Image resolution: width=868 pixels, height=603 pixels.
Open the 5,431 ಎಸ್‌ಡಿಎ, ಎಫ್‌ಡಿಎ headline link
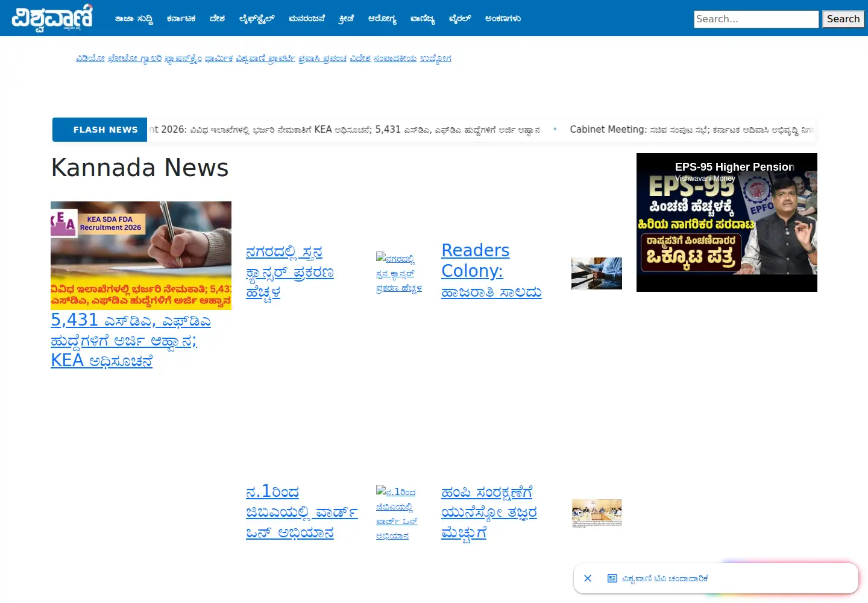click(131, 340)
